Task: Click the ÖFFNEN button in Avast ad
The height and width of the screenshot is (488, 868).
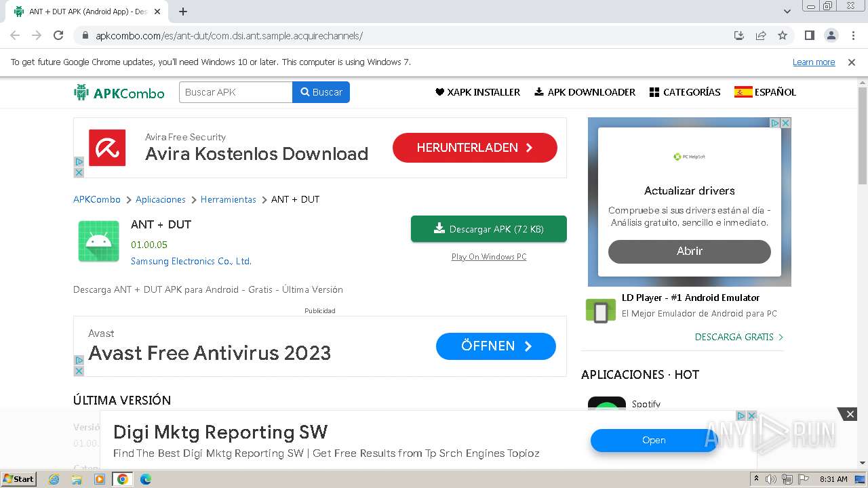Action: (x=496, y=346)
